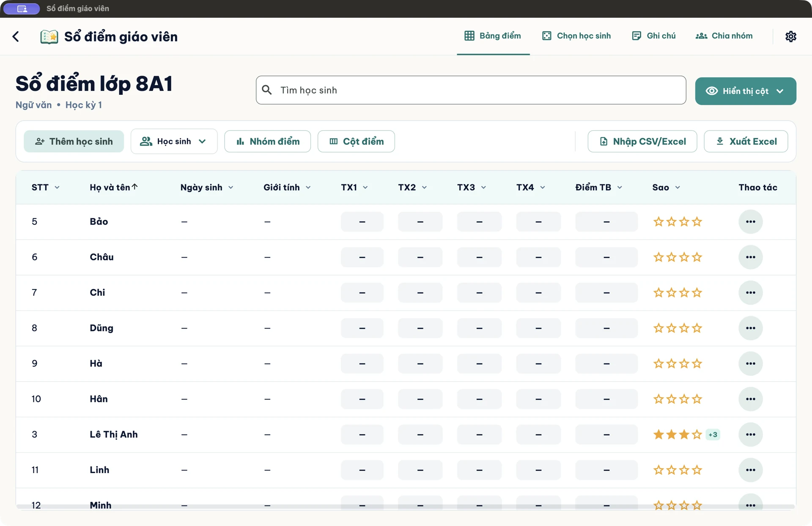Click the magnifier icon in search box
This screenshot has width=812, height=526.
(x=267, y=90)
